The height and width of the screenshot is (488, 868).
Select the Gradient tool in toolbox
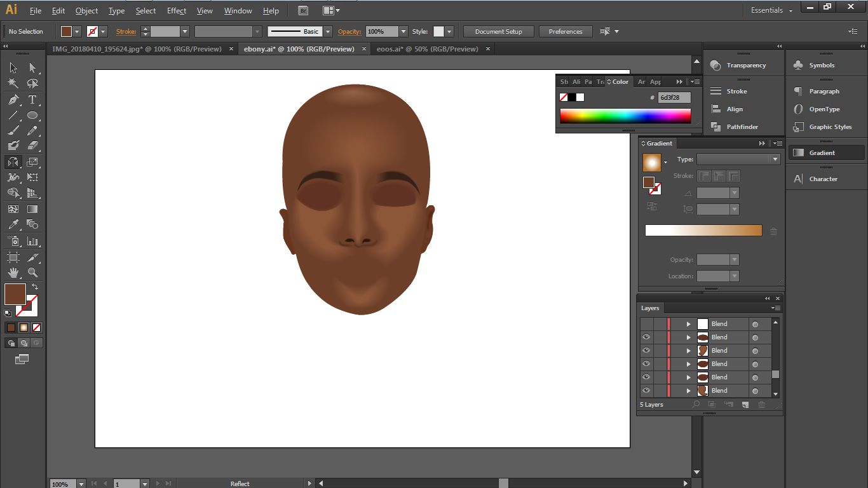(32, 209)
